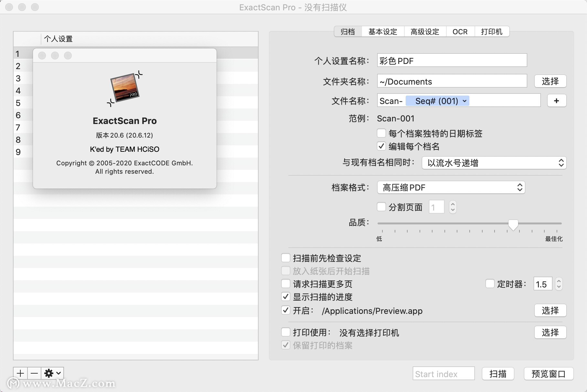Add filename token with plus button
This screenshot has width=587, height=392.
pyautogui.click(x=556, y=101)
